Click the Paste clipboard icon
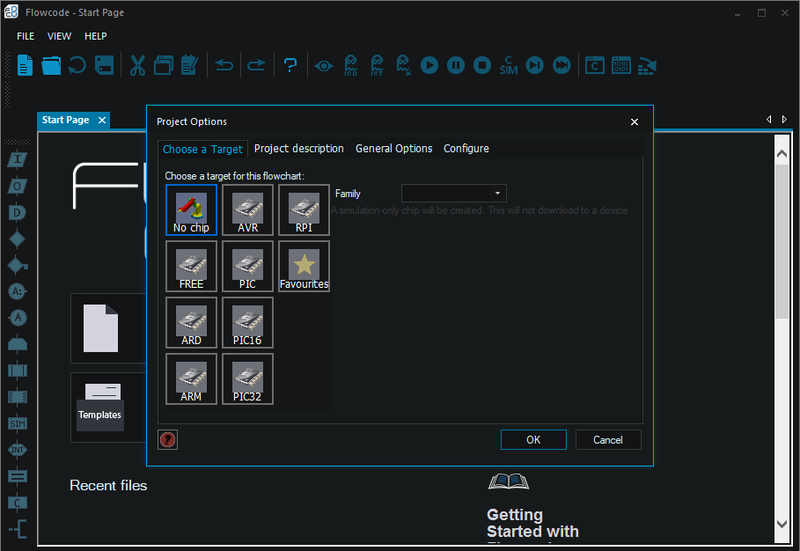The image size is (800, 551). (x=190, y=65)
